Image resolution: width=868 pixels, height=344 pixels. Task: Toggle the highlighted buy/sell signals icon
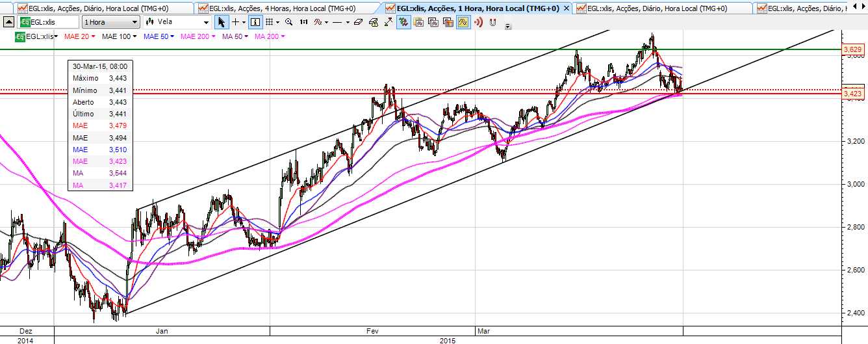(x=404, y=22)
